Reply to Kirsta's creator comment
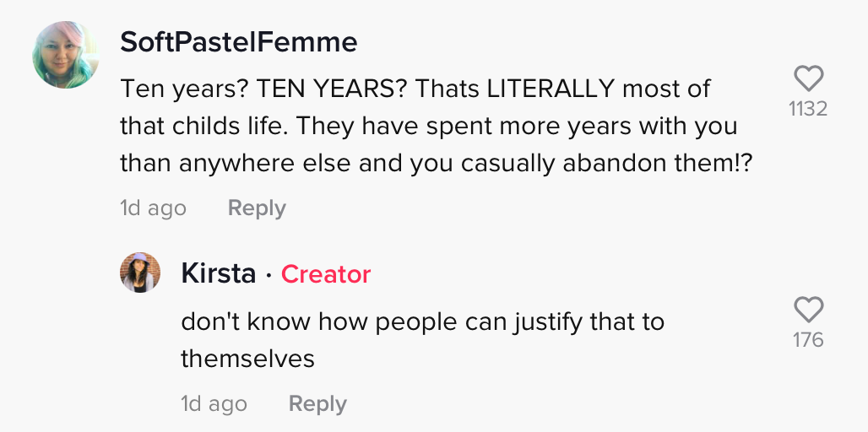This screenshot has width=868, height=432. point(317,404)
